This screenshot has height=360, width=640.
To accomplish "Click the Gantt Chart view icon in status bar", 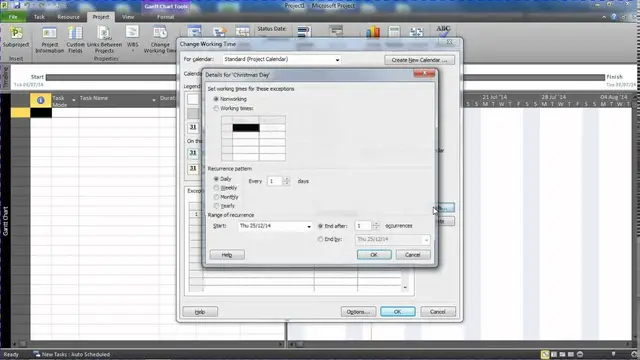I will (545, 354).
